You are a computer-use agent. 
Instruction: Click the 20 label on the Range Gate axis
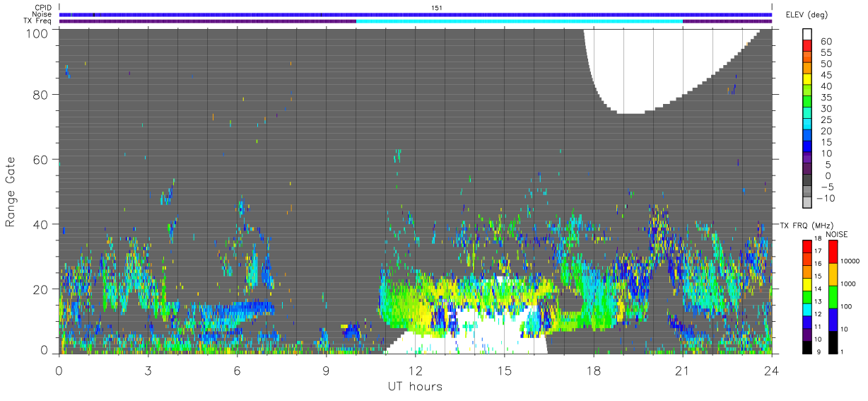coord(40,289)
